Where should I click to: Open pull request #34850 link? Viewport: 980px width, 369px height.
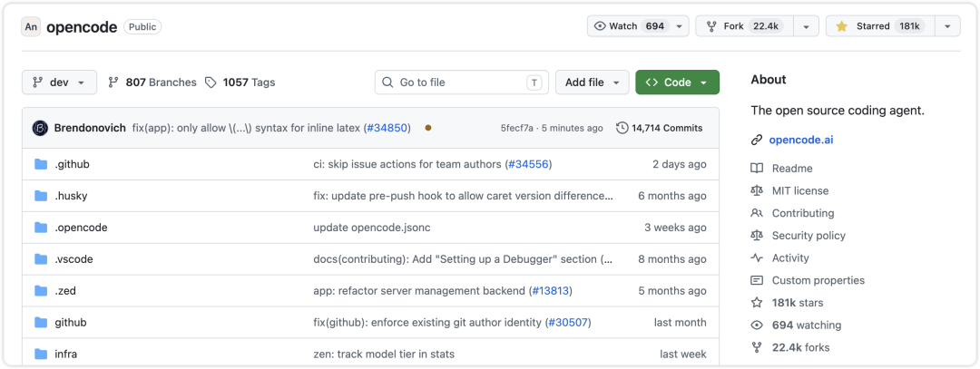click(x=387, y=128)
